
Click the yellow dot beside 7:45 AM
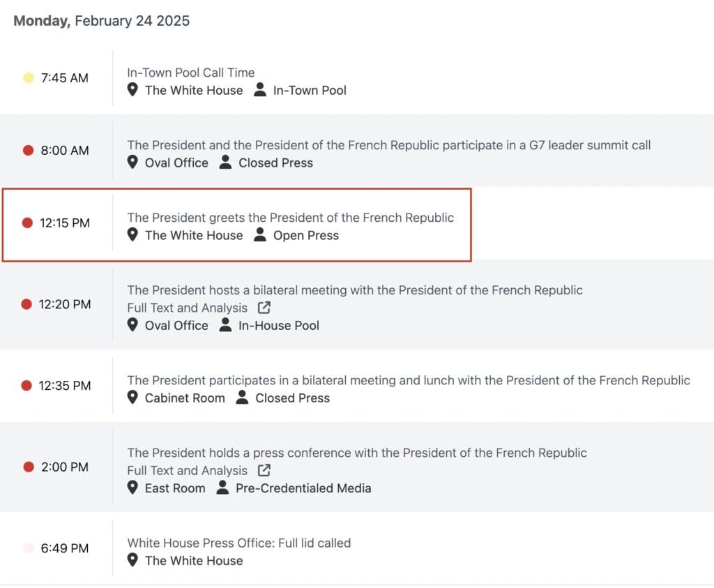pos(28,77)
